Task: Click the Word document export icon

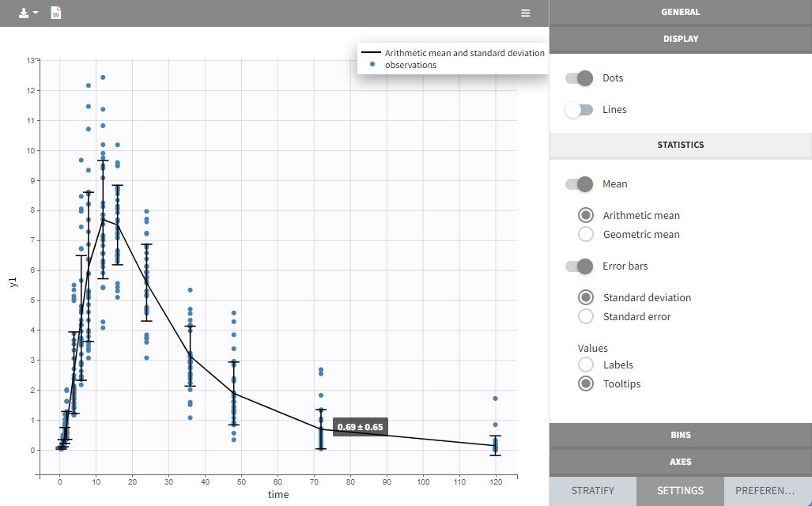Action: point(56,13)
